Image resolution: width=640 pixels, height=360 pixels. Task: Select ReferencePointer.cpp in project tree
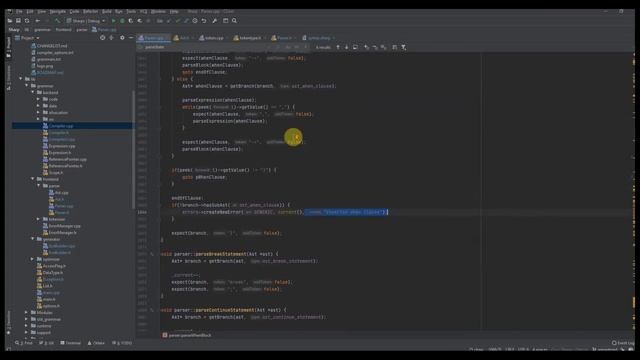67,159
